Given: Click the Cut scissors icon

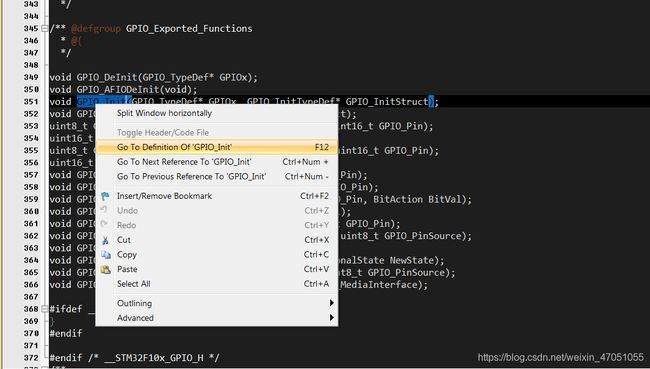Looking at the screenshot, I should (x=105, y=240).
